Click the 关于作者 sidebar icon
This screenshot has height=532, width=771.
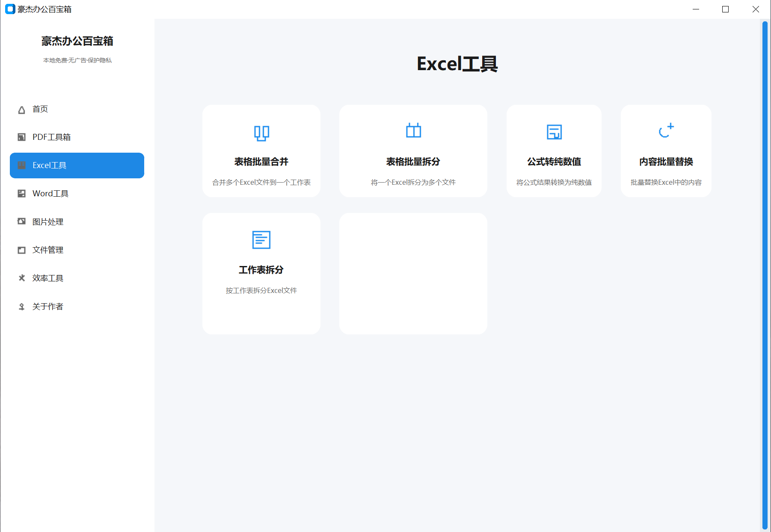(21, 306)
